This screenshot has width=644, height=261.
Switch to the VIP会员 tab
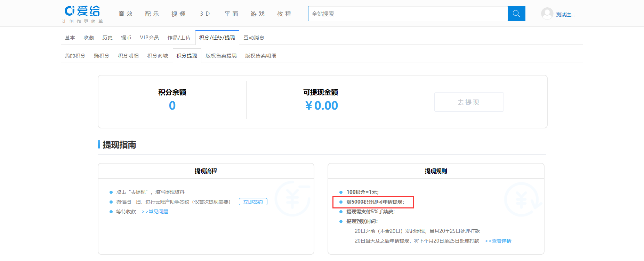150,38
